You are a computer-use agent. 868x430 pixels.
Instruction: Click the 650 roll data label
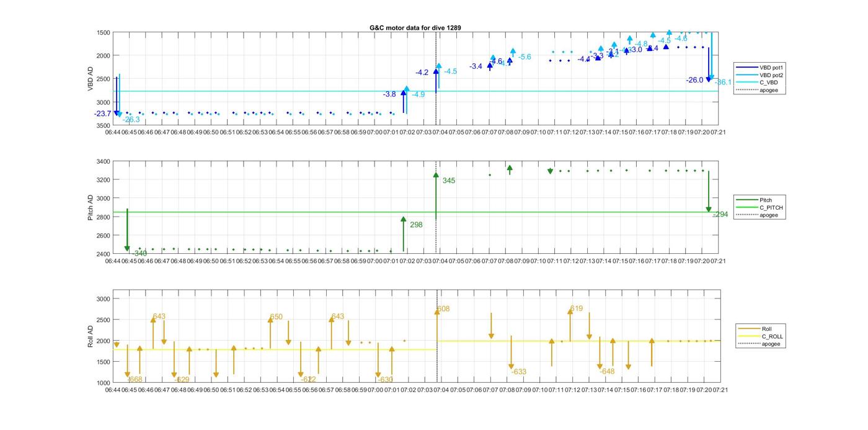[276, 317]
